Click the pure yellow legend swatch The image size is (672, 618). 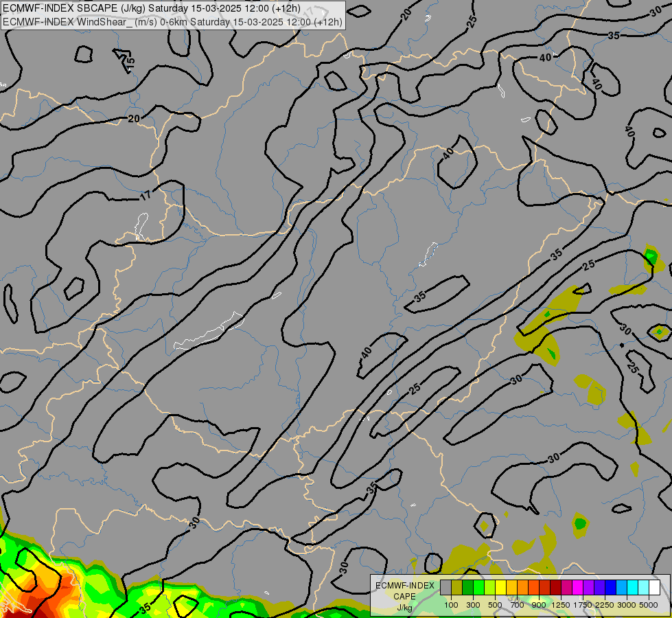[x=501, y=588]
